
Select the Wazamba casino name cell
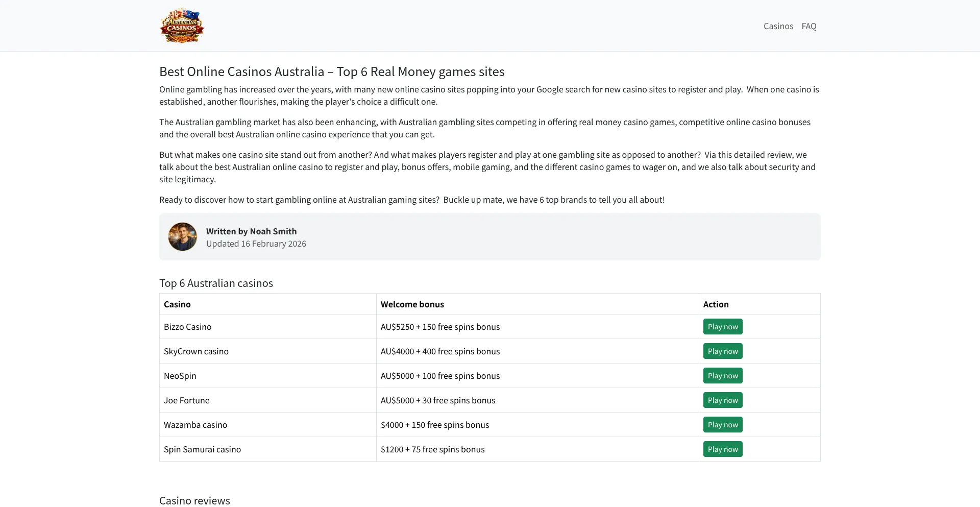268,425
